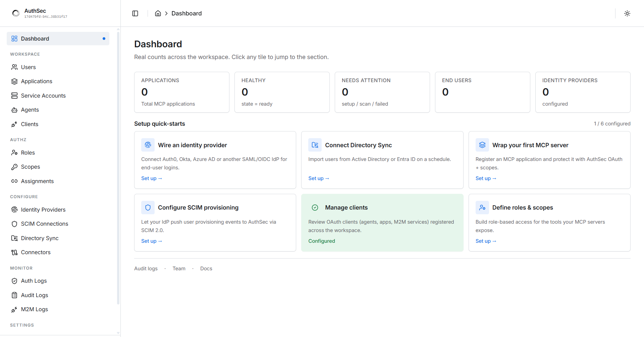Screen dimensions: 644x337
Task: Click the Configured status on Manage clients
Action: pos(322,241)
